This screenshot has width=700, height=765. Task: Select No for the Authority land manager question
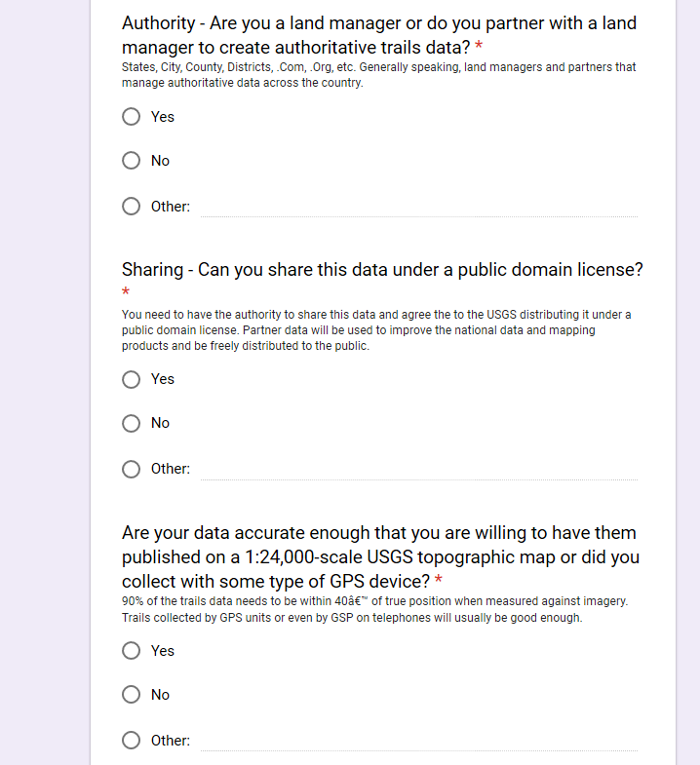click(132, 161)
